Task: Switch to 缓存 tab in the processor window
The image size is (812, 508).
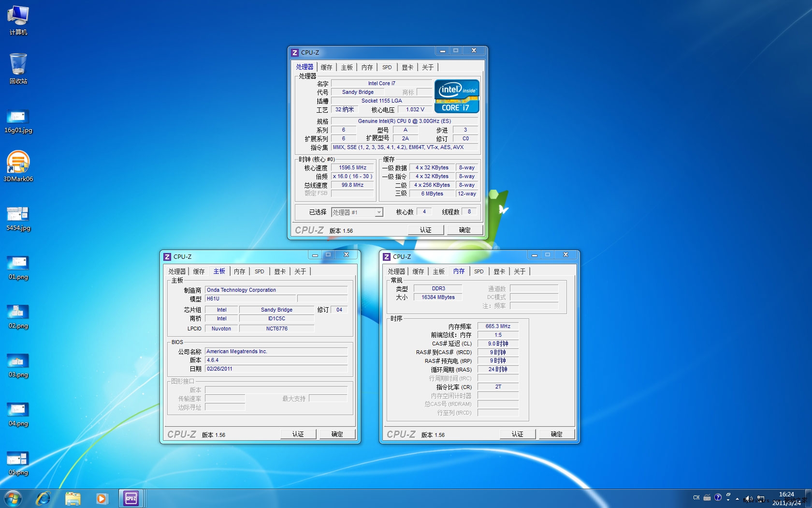Action: point(326,67)
